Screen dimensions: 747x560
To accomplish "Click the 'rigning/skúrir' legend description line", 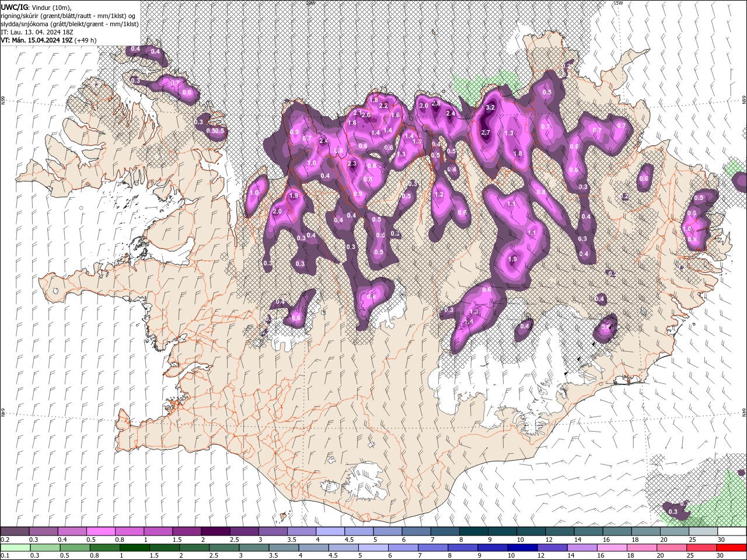I will [x=68, y=16].
